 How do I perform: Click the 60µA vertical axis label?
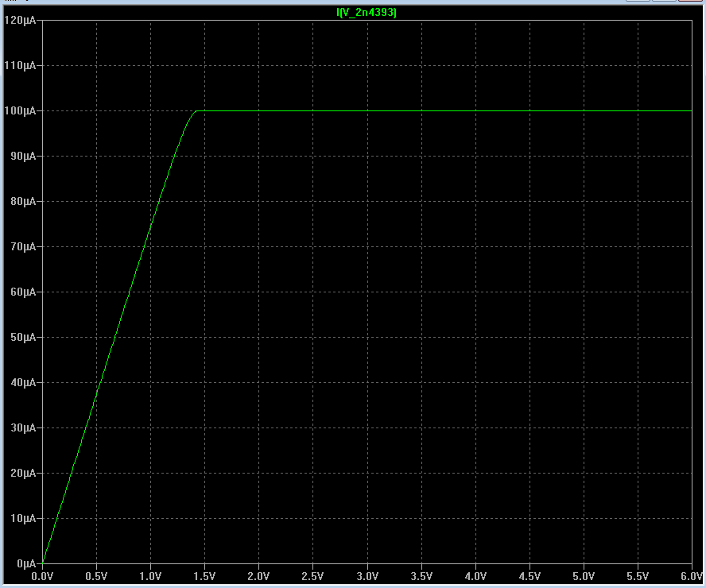[x=22, y=292]
